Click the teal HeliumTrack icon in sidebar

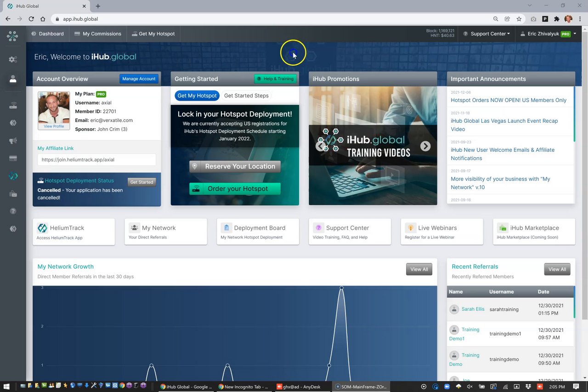tap(13, 176)
